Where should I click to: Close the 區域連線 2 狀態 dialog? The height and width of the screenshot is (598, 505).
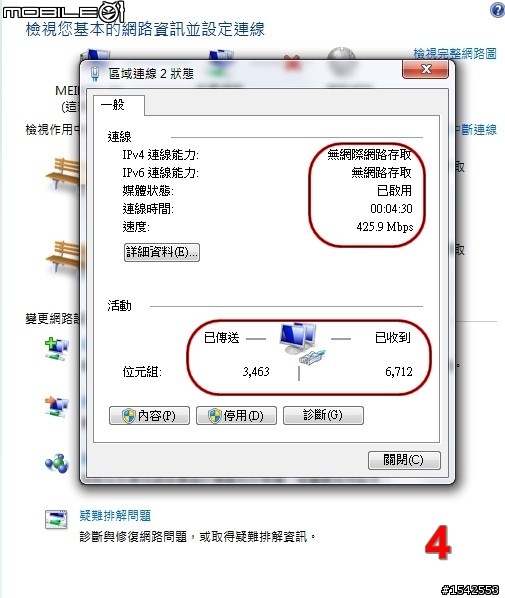pyautogui.click(x=425, y=69)
